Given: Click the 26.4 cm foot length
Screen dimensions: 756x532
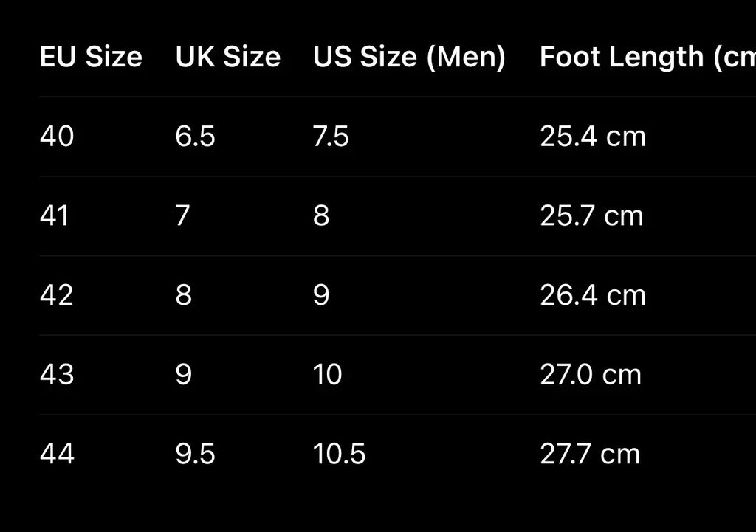Looking at the screenshot, I should point(592,295).
